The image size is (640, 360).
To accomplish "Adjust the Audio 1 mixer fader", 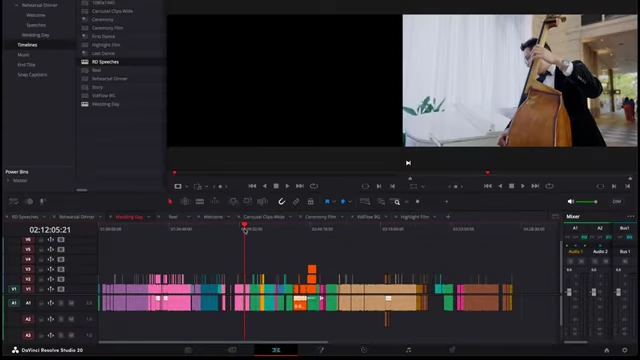I will [x=569, y=292].
